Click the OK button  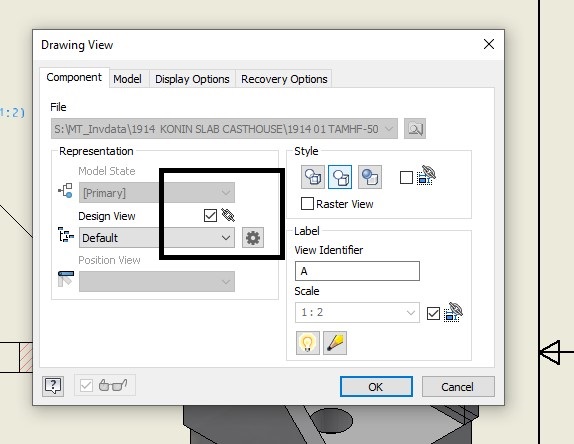(x=376, y=387)
